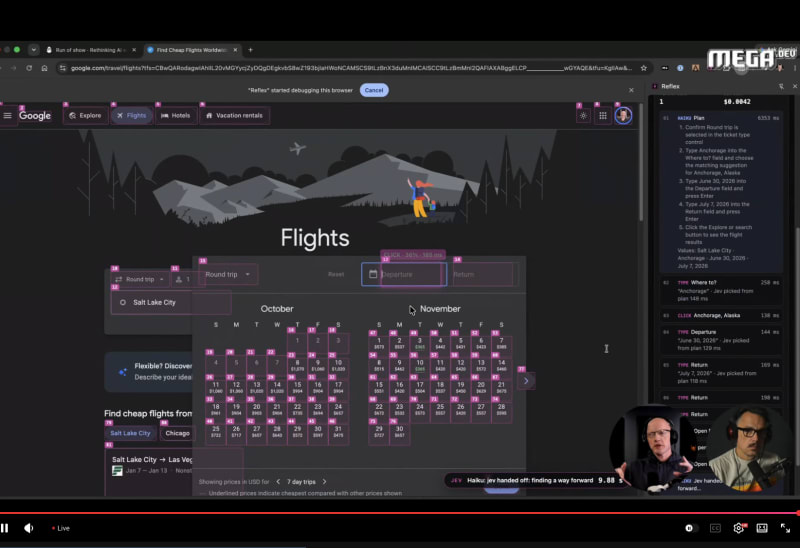Dismiss the debugging notification bar
The width and height of the screenshot is (800, 548).
point(631,90)
